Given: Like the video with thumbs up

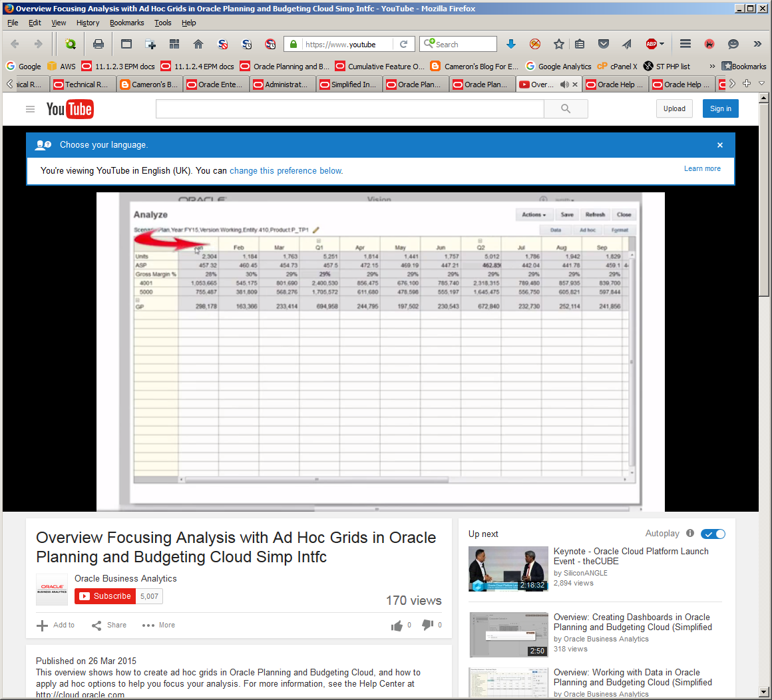Looking at the screenshot, I should [397, 625].
